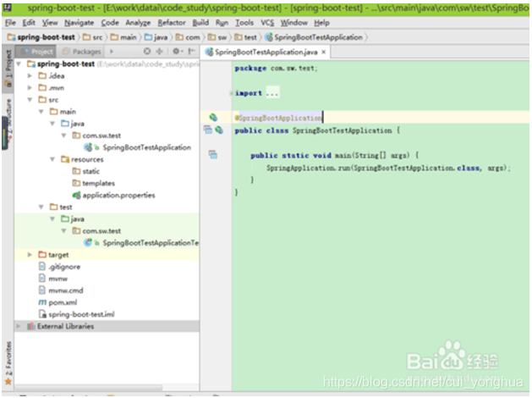Click the sw breadcrumb in navigation bar

[217, 37]
